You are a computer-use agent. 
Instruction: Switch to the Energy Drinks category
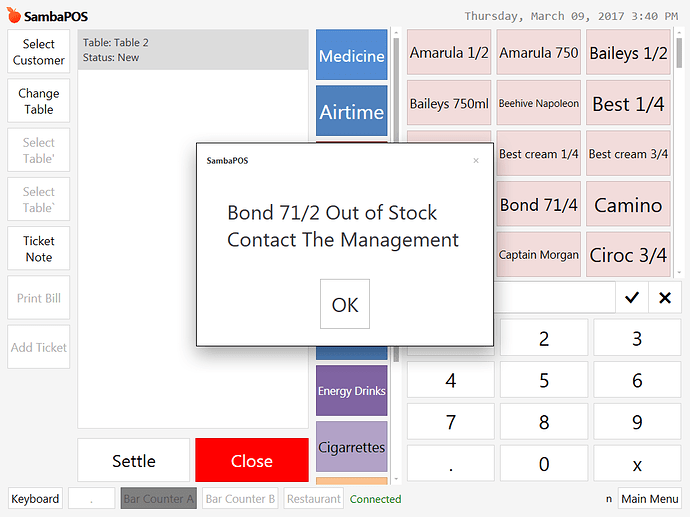351,391
